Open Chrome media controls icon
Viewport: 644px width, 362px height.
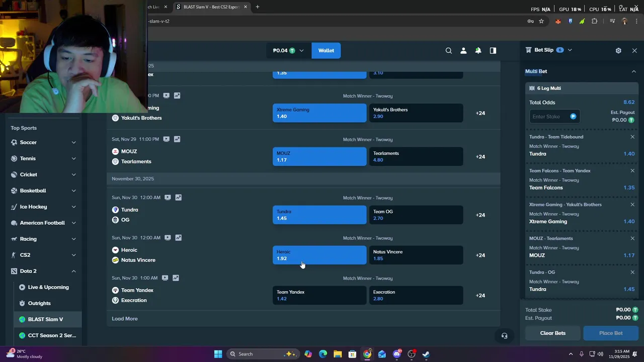(x=612, y=21)
